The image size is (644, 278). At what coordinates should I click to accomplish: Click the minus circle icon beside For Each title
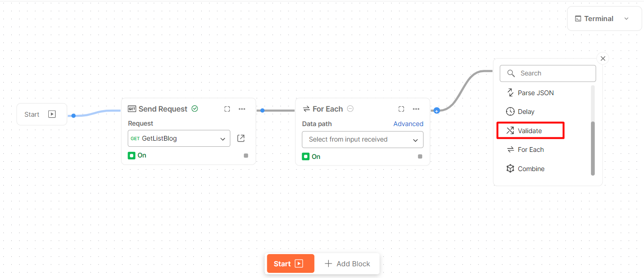(350, 109)
